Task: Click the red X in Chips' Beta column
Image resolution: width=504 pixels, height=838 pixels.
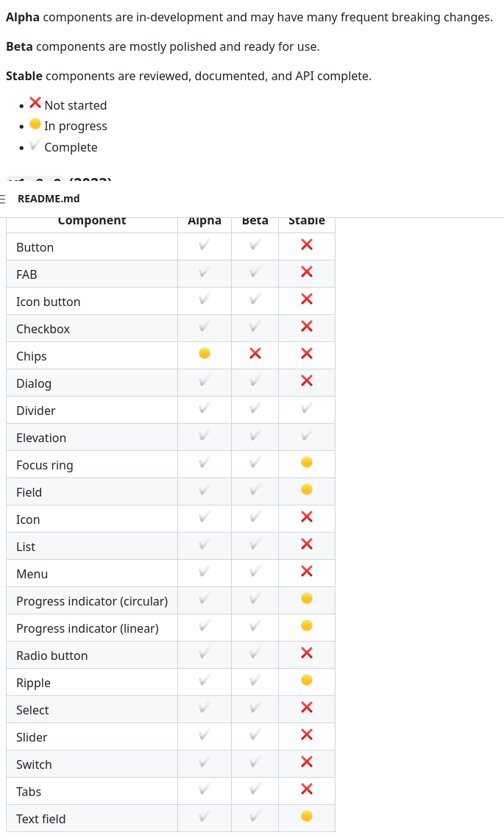Action: (x=255, y=353)
